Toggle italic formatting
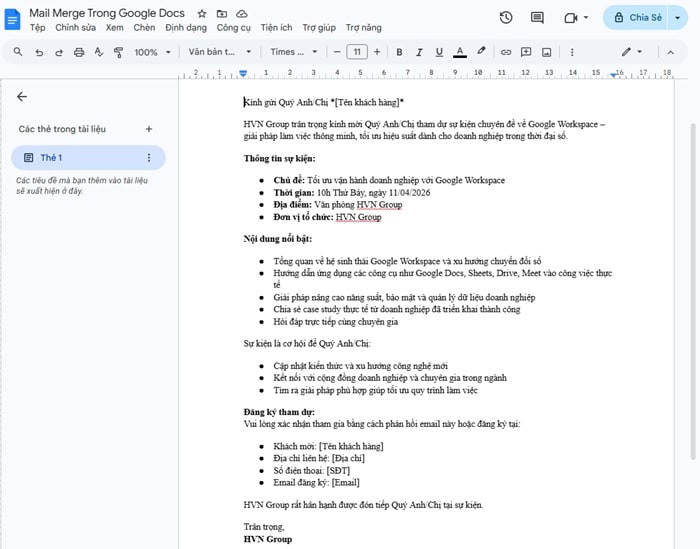This screenshot has height=549, width=700. tap(419, 52)
